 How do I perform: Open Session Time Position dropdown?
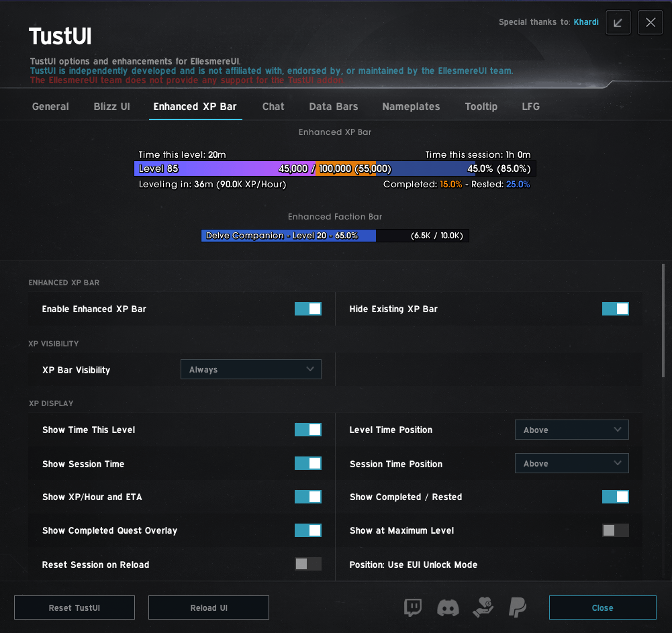click(572, 463)
